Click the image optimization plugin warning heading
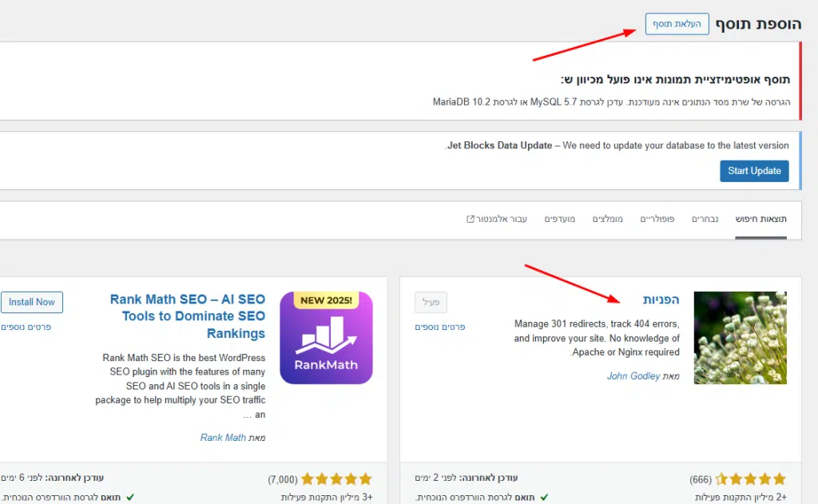Image resolution: width=818 pixels, height=504 pixels. tap(675, 80)
